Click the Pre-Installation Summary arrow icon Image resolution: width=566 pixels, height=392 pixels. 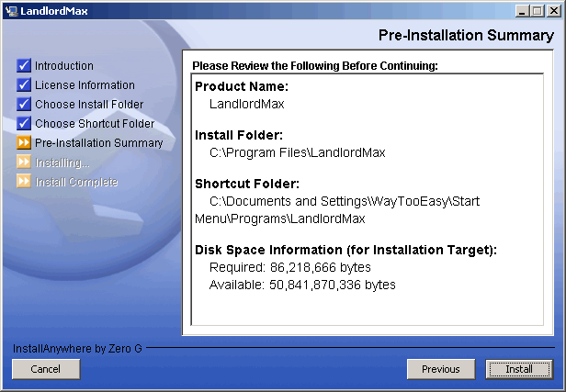(24, 142)
